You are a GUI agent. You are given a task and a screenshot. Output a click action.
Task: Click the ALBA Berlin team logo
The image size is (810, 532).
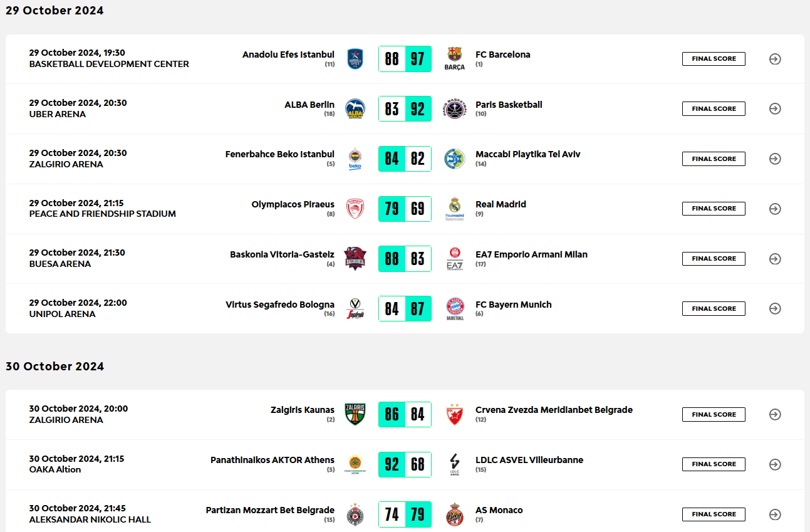click(x=355, y=108)
